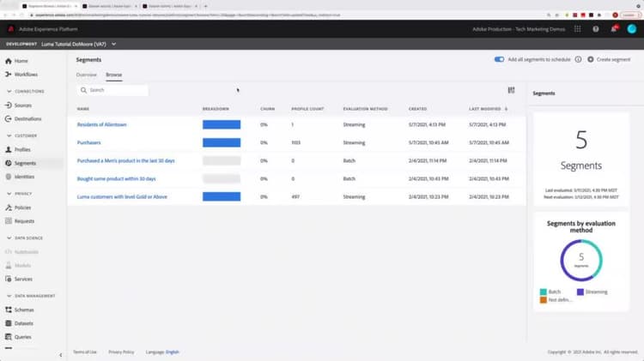
Task: Open Datasets in the sidebar
Action: point(19,323)
